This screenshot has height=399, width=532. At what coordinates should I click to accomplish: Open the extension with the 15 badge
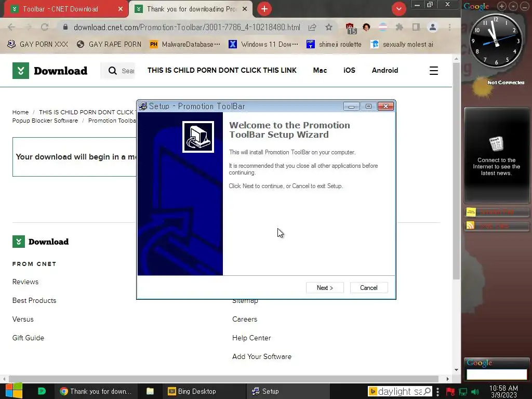[x=351, y=28]
